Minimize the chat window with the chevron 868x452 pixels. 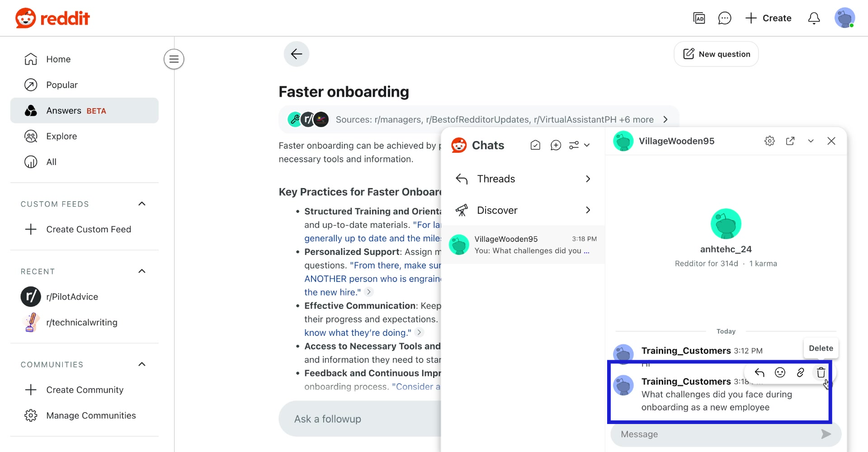(811, 141)
